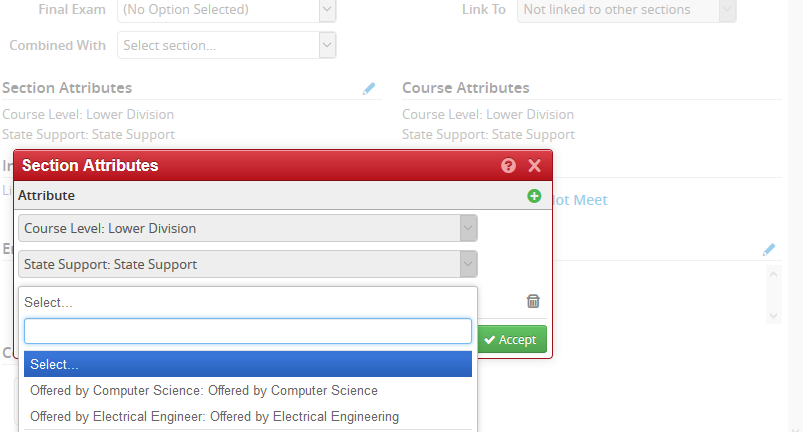Edit Section Attributes with pencil icon

tap(369, 89)
